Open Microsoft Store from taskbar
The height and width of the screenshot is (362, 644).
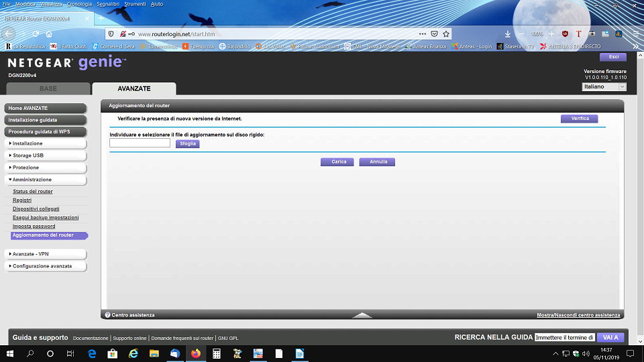113,353
